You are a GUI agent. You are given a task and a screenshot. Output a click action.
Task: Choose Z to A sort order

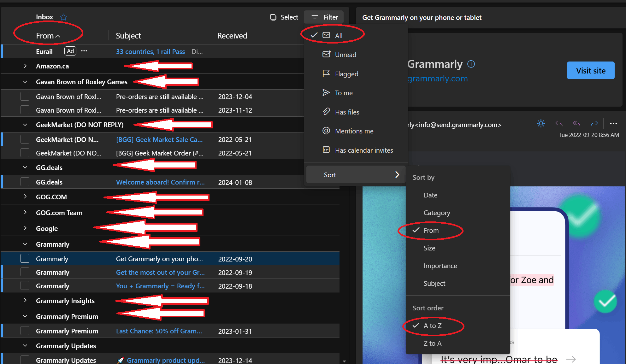pyautogui.click(x=432, y=343)
